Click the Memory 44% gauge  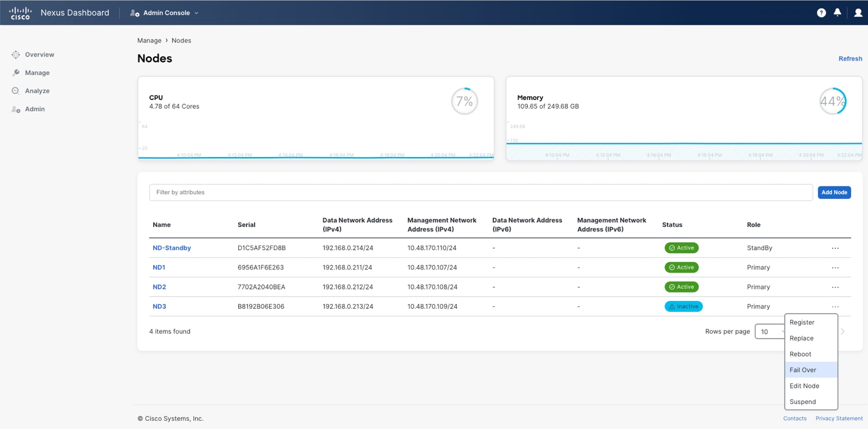(x=833, y=101)
